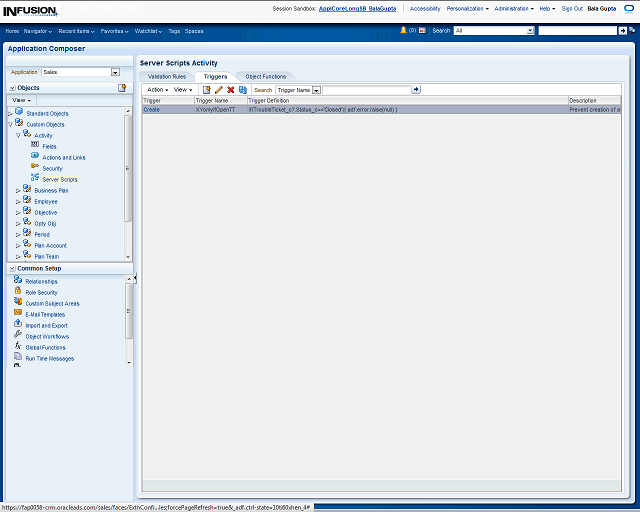
Task: Collapse the Objects panel header
Action: (x=12, y=88)
